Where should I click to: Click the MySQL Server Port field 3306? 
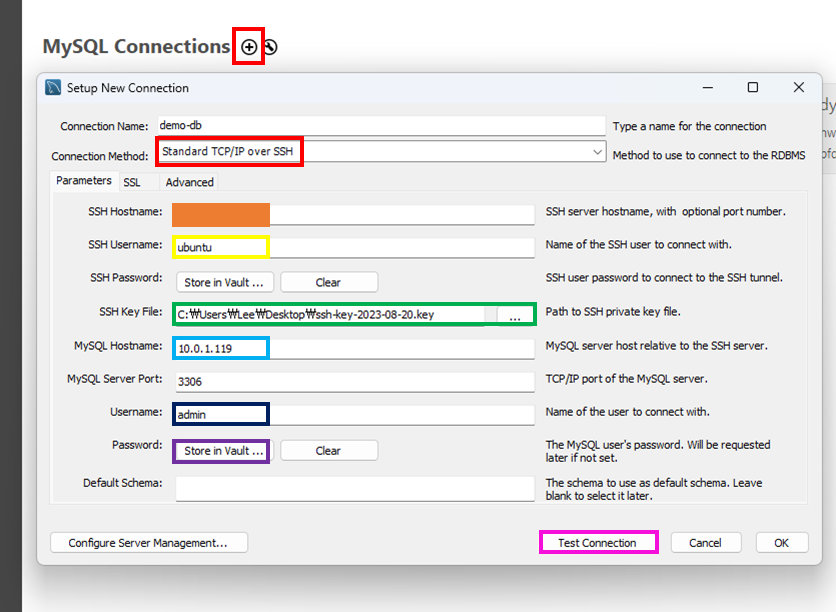(x=355, y=382)
